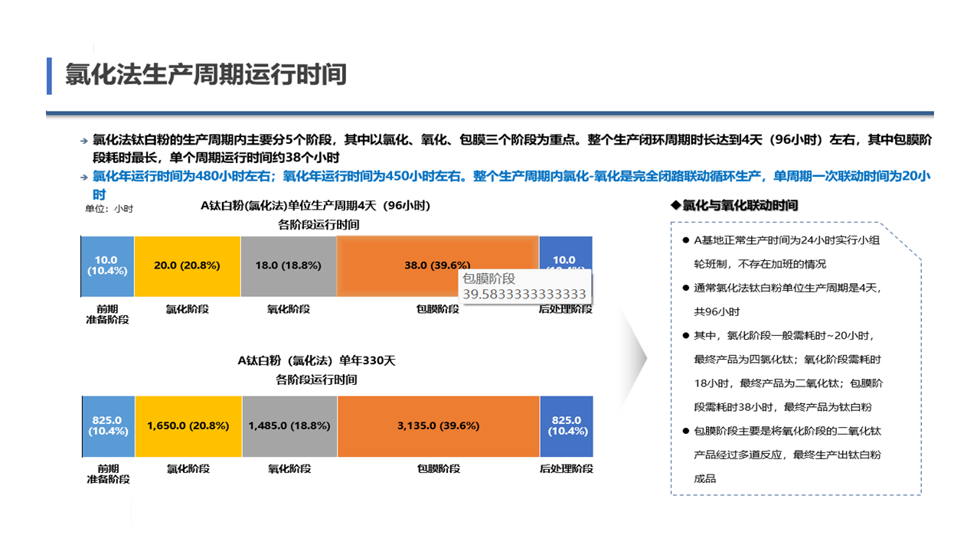Select the yellow 1,650.0 (20.8%) segment
The height and width of the screenshot is (551, 980).
(188, 426)
